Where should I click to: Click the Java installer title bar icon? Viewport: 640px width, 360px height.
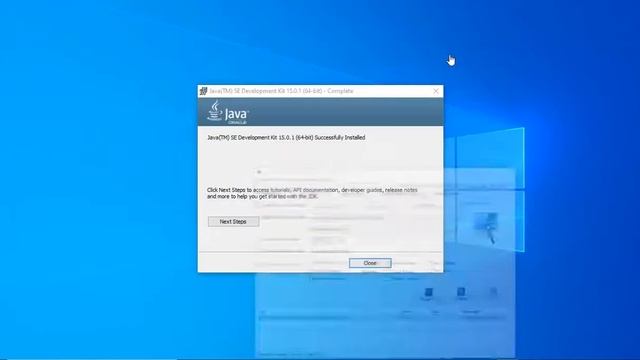tap(203, 91)
